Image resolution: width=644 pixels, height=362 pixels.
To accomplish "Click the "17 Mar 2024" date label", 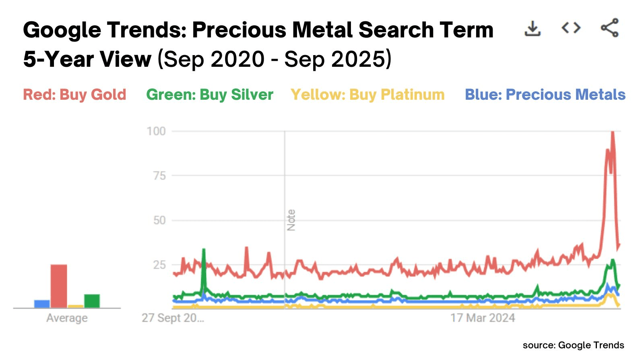I will coord(483,318).
